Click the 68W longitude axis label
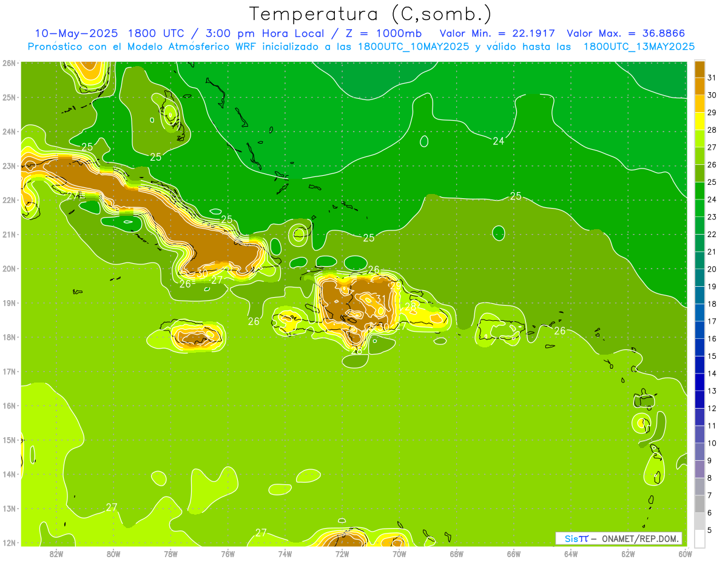 pos(457,553)
